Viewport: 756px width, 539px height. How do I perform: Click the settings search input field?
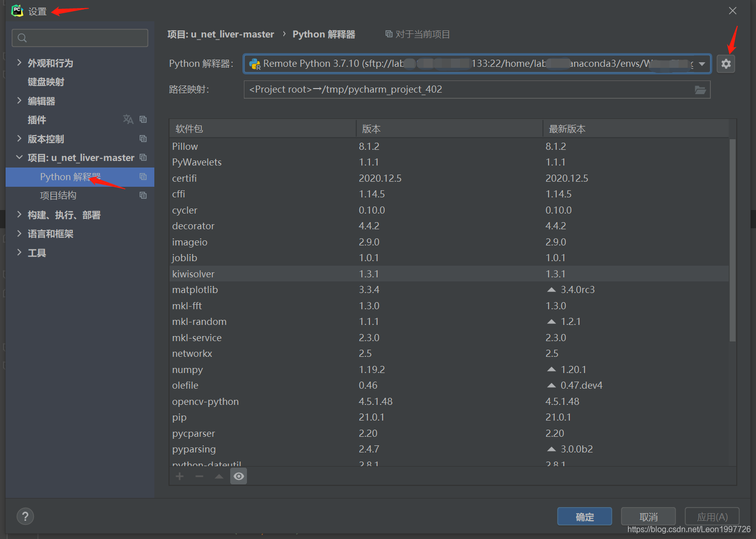click(80, 38)
